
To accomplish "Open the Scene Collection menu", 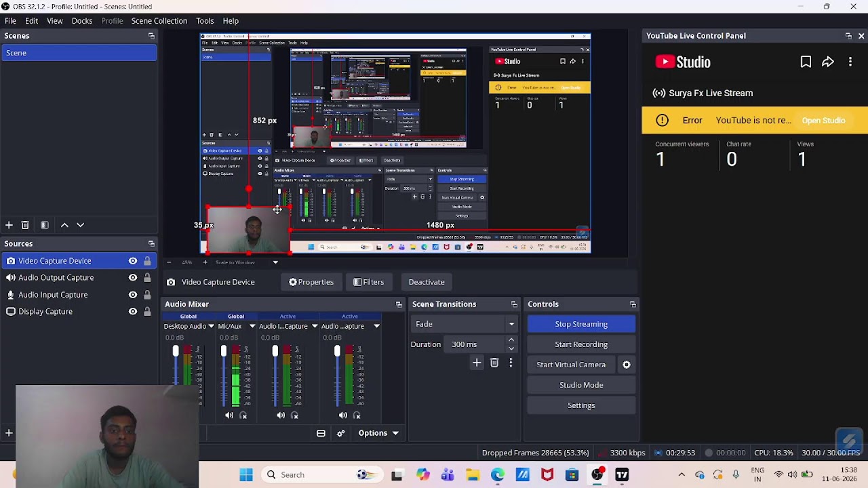I will click(x=159, y=21).
